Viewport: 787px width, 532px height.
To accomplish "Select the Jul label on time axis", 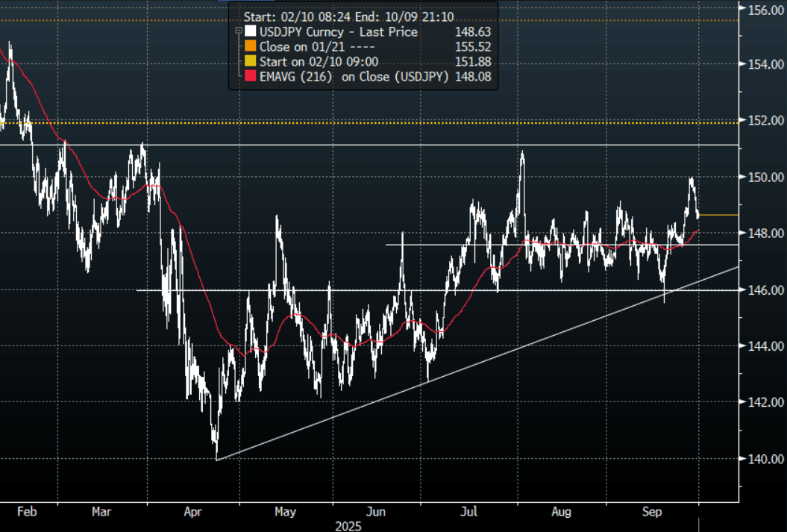I will tap(469, 513).
